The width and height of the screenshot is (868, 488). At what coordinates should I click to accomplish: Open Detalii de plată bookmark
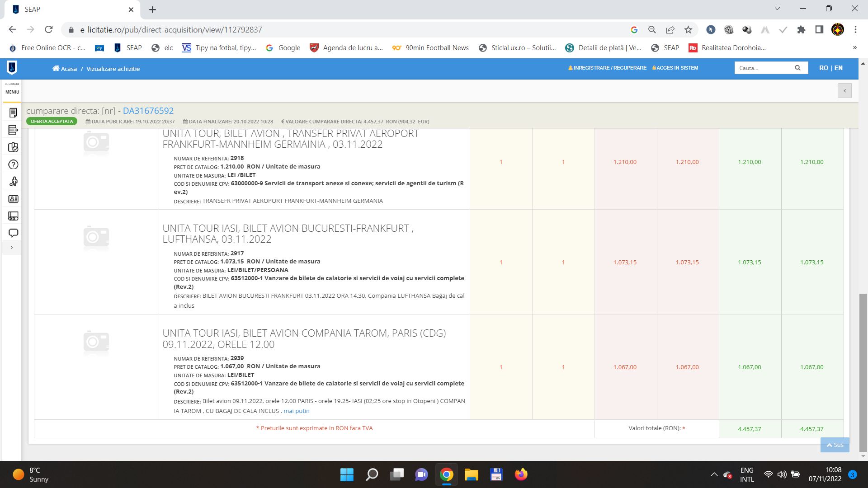(604, 48)
